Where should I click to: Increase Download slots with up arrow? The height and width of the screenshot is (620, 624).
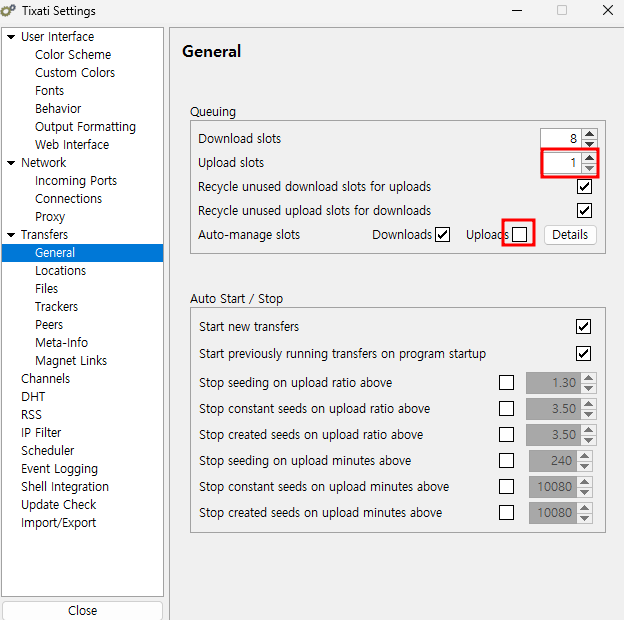point(589,134)
